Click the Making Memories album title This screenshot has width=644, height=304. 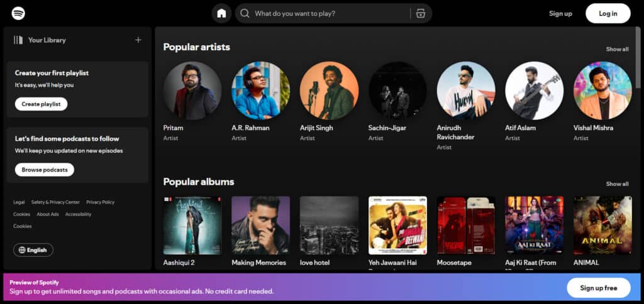point(258,263)
